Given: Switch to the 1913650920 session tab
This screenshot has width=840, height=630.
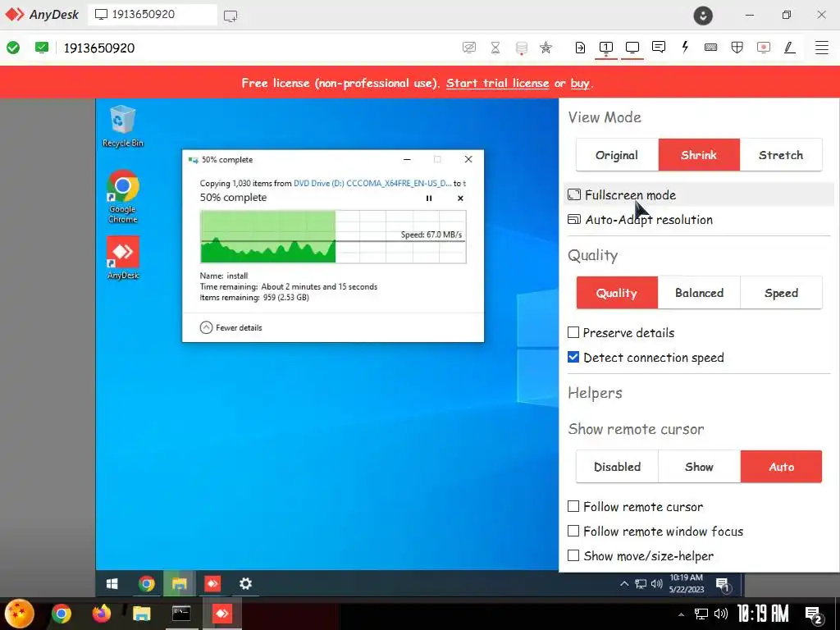Looking at the screenshot, I should click(x=153, y=15).
